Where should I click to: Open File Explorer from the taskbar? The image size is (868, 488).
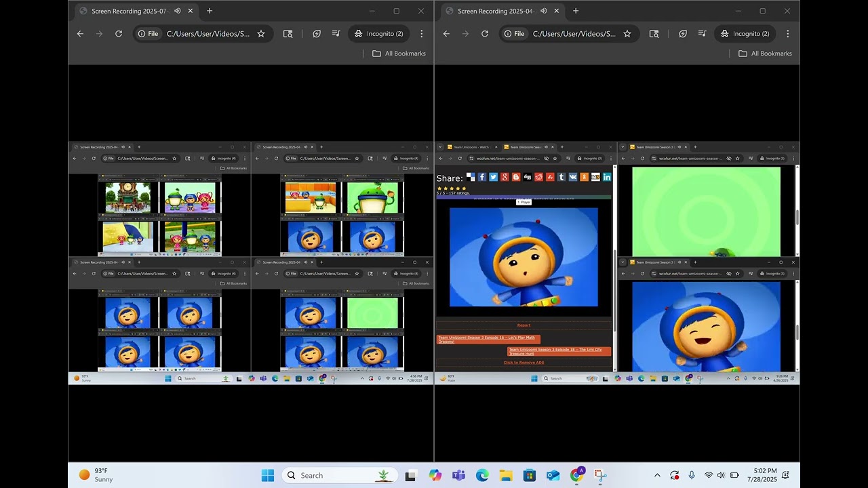(x=506, y=475)
